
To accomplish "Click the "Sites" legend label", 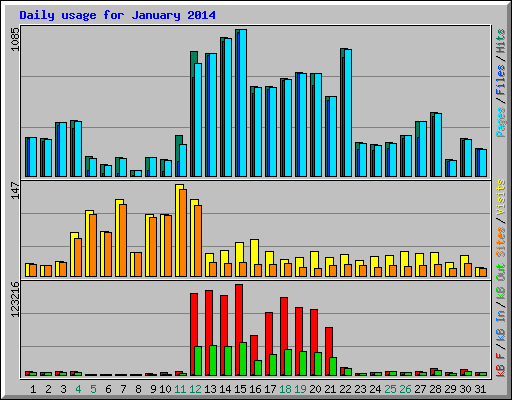I will pyautogui.click(x=500, y=242).
